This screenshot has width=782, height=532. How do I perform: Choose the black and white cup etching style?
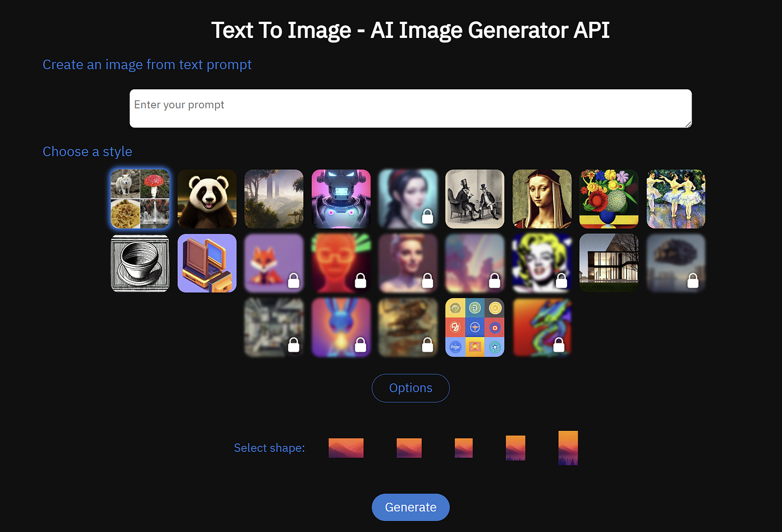point(140,263)
